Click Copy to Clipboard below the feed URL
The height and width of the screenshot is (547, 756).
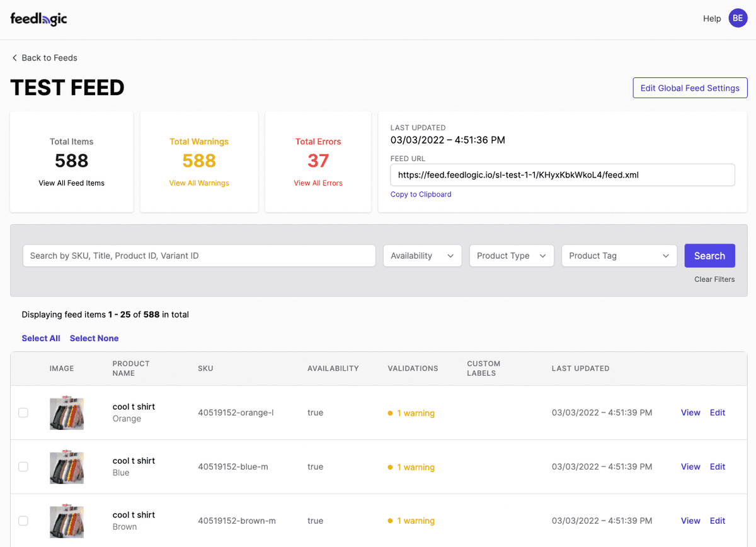pos(420,194)
